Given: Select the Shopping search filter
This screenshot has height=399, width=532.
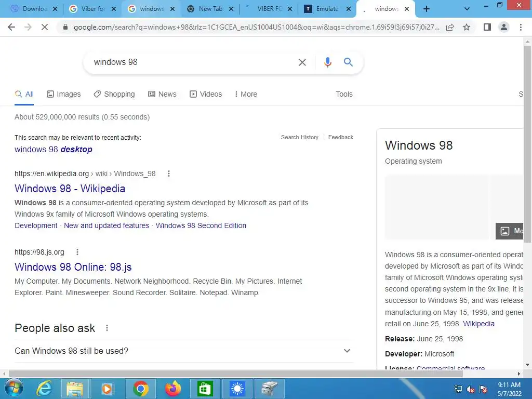Looking at the screenshot, I should 114,94.
